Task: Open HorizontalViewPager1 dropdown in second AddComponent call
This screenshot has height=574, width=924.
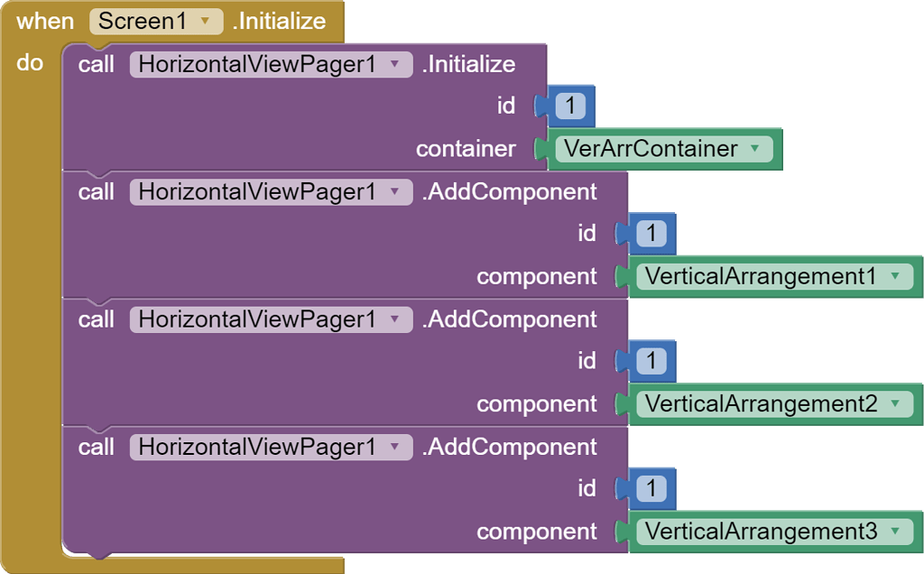Action: 271,319
